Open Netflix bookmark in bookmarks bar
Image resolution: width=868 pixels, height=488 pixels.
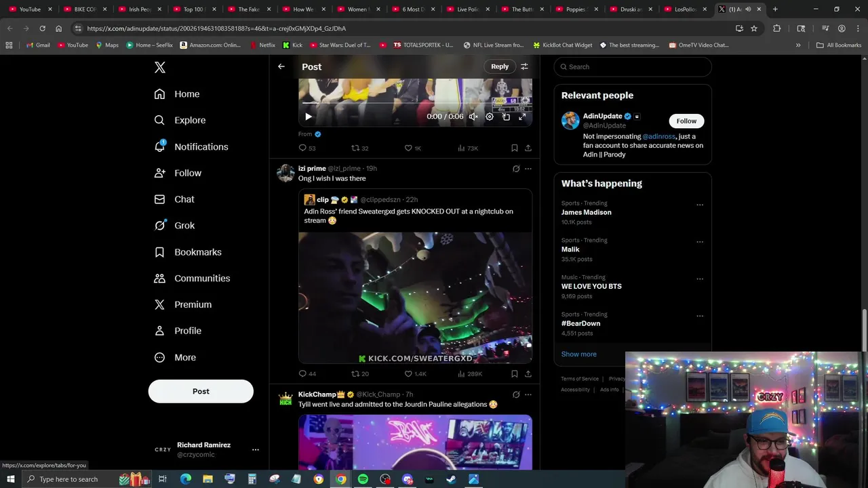tap(262, 45)
